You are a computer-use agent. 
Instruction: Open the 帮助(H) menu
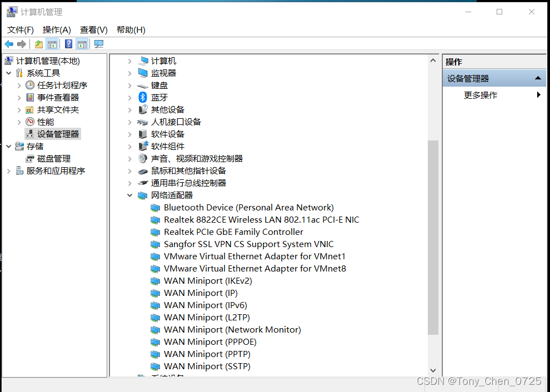tap(131, 30)
